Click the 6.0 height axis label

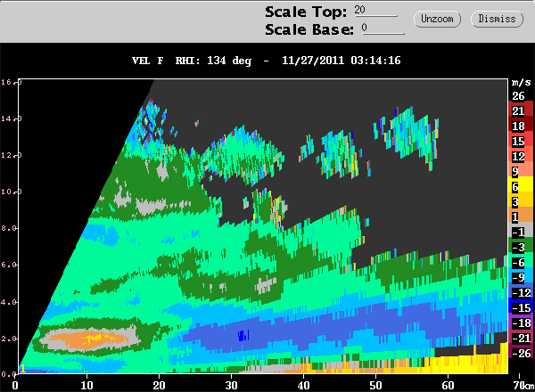(8, 265)
